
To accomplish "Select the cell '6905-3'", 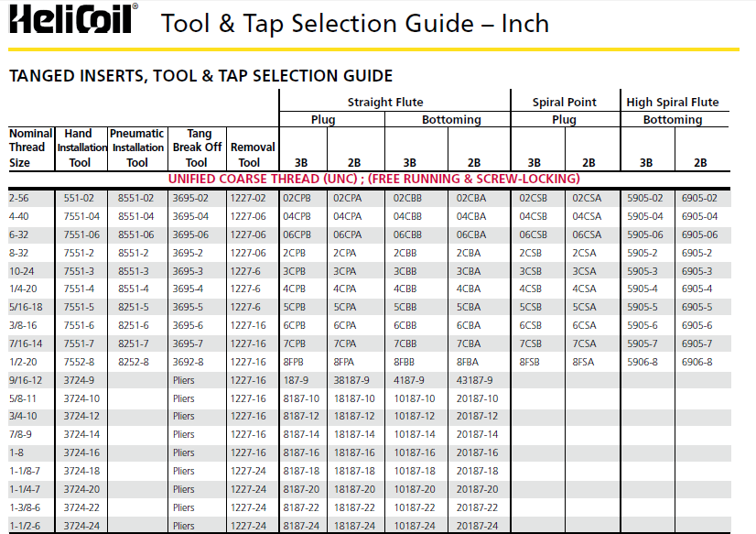I will click(697, 271).
